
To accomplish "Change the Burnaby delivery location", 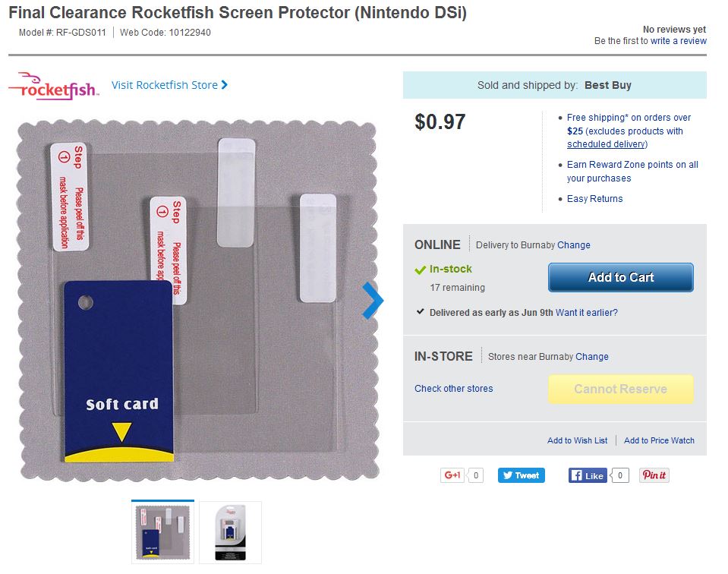I will click(x=574, y=244).
